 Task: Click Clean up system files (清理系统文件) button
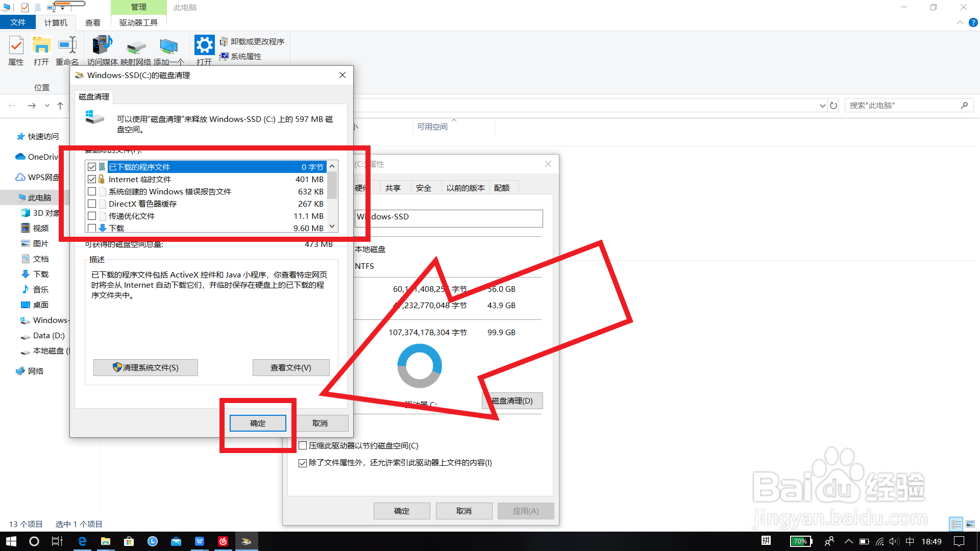click(x=145, y=367)
